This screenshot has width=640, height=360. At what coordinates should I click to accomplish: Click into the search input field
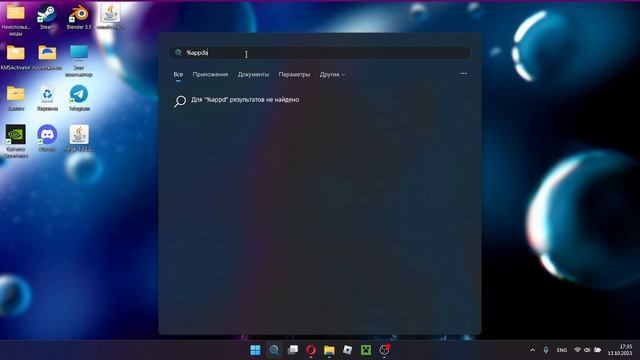click(x=320, y=53)
